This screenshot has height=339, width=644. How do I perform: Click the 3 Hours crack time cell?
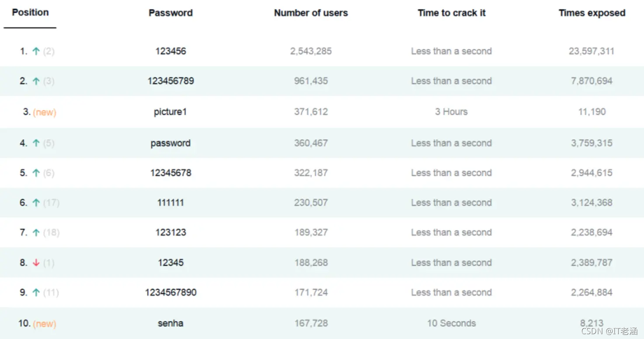[x=451, y=112]
